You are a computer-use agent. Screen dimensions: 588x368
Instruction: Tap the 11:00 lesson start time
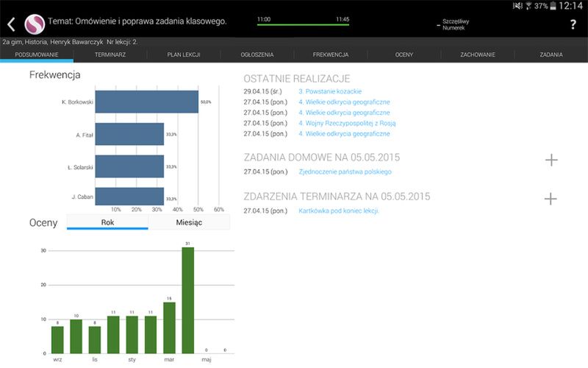point(264,19)
